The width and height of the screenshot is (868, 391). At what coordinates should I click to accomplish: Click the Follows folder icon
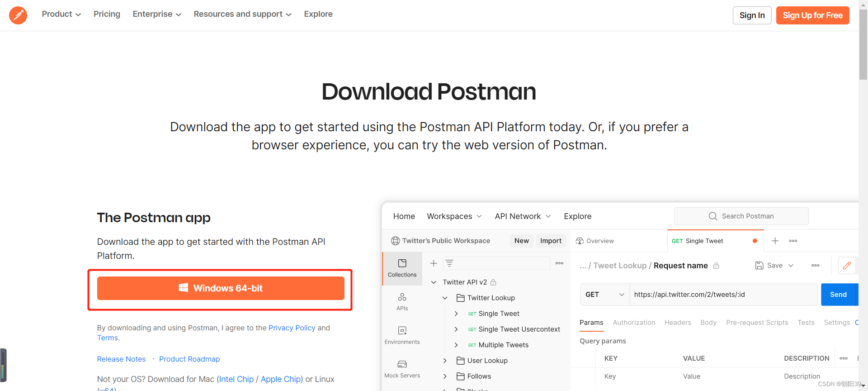pyautogui.click(x=461, y=377)
